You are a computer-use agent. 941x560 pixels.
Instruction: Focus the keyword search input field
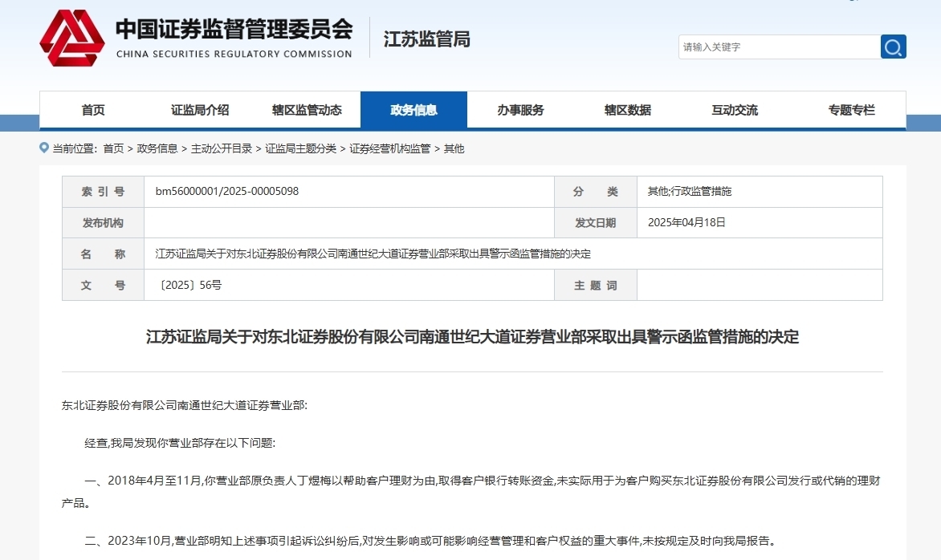coord(779,47)
